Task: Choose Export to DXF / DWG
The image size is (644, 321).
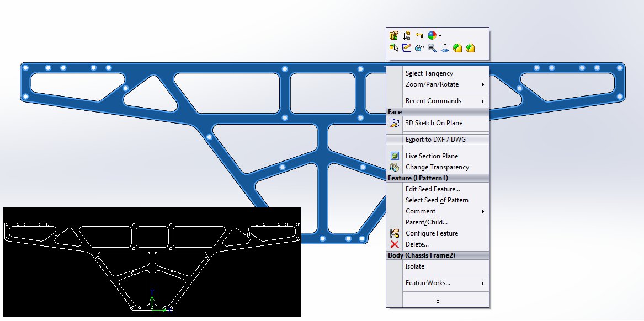Action: point(438,140)
